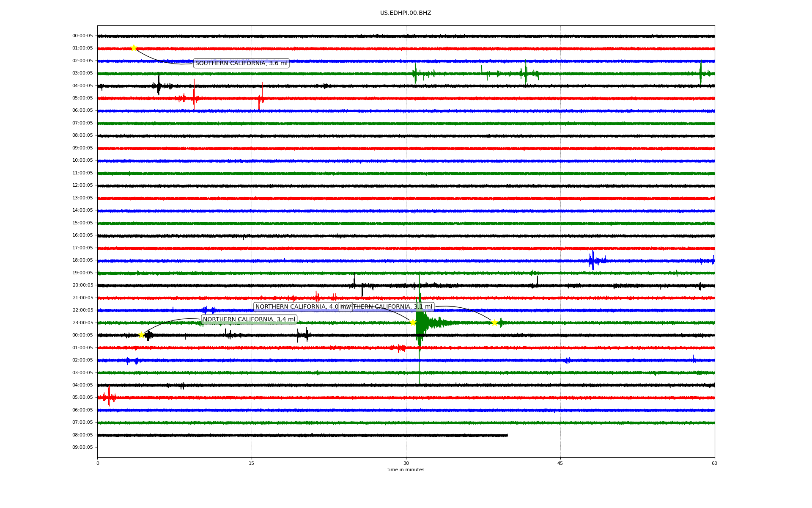Click the 15 tick on the time axis
Screen dimensions: 812x508
pos(252,463)
